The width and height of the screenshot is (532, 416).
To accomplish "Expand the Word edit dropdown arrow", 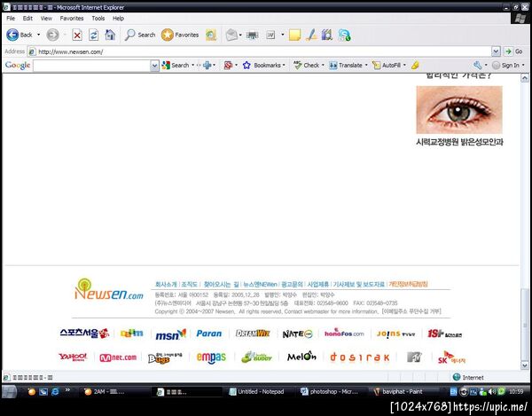I will pos(282,35).
